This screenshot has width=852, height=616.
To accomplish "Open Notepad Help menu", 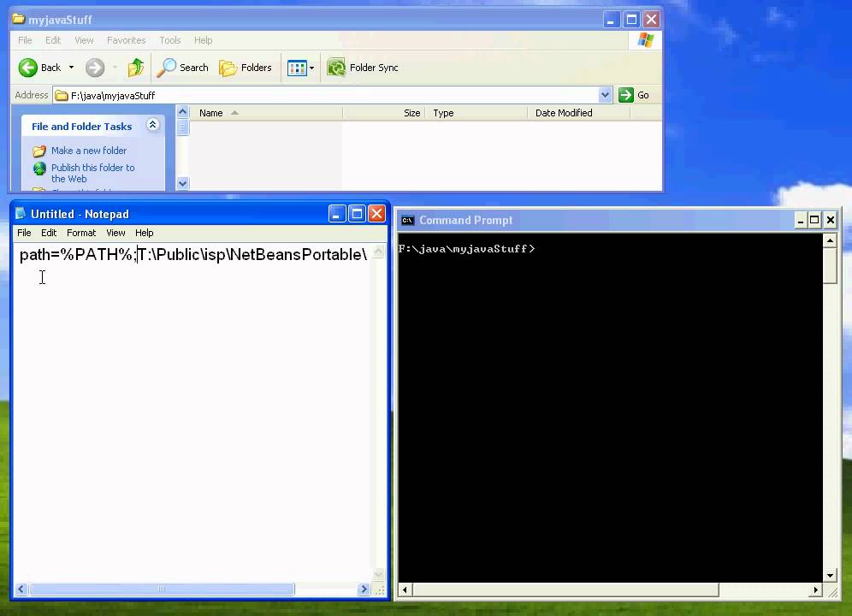I will point(144,233).
